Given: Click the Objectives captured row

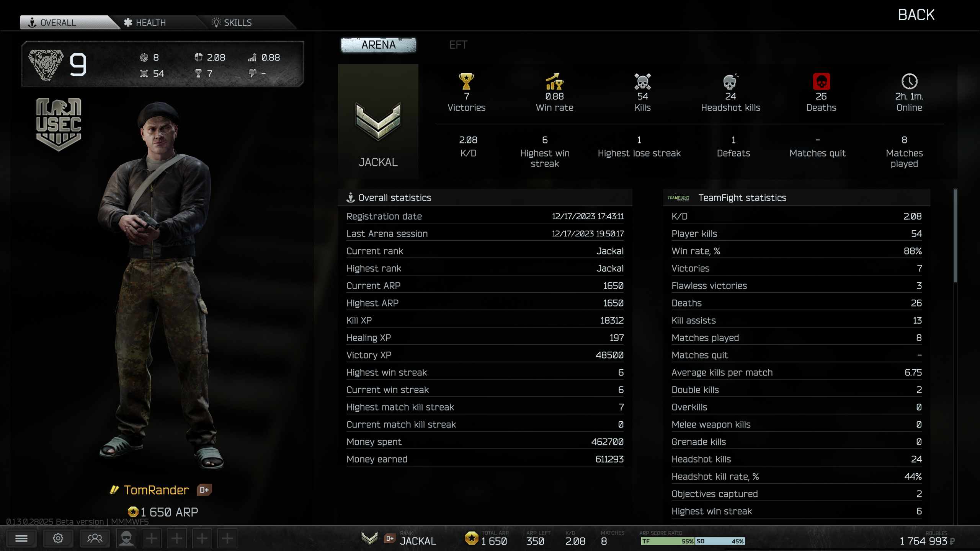Looking at the screenshot, I should pyautogui.click(x=797, y=494).
